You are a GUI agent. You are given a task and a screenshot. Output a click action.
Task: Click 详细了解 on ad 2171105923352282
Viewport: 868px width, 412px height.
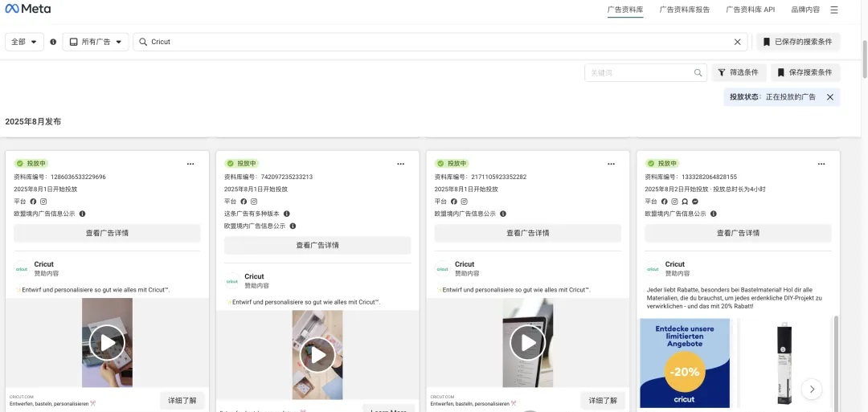tap(603, 401)
